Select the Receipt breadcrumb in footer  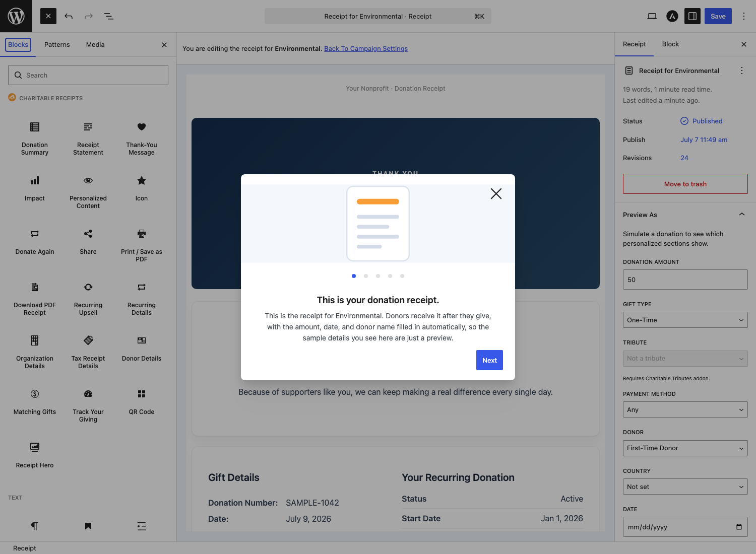click(x=25, y=548)
